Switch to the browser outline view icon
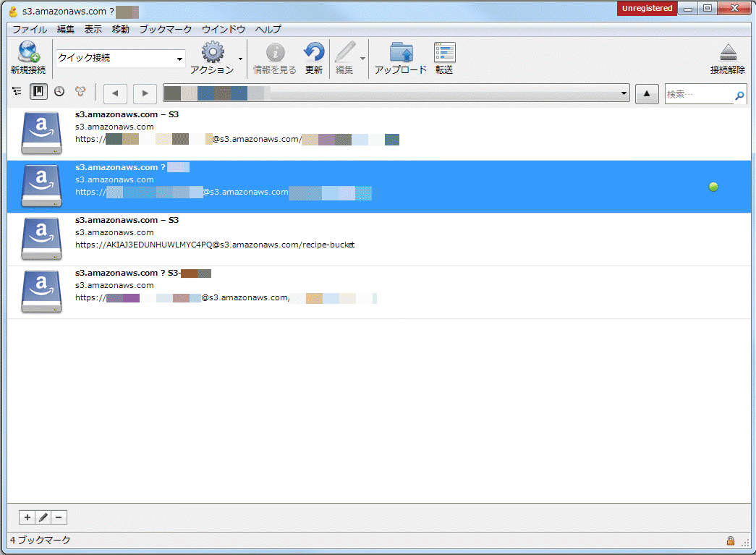The image size is (756, 555). click(x=17, y=91)
